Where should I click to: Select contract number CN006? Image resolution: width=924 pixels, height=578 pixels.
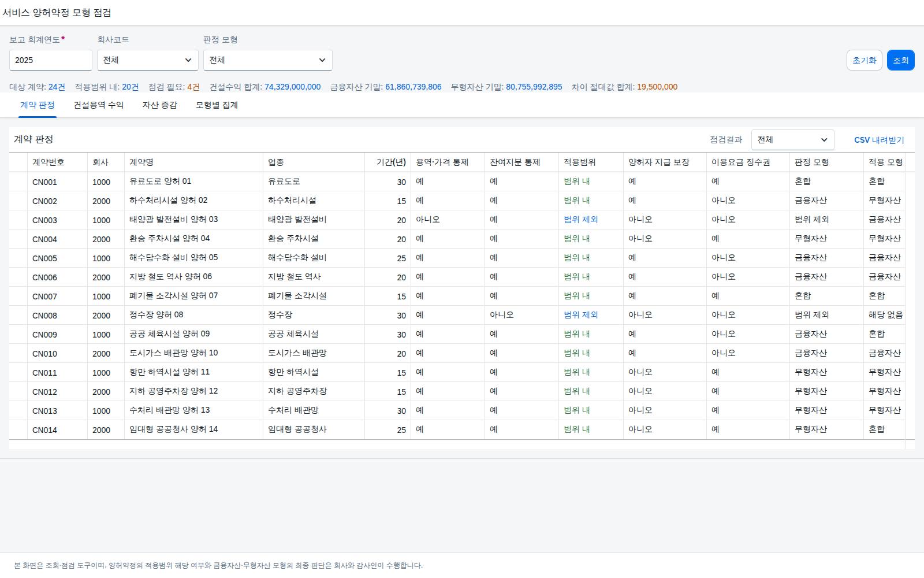point(44,277)
